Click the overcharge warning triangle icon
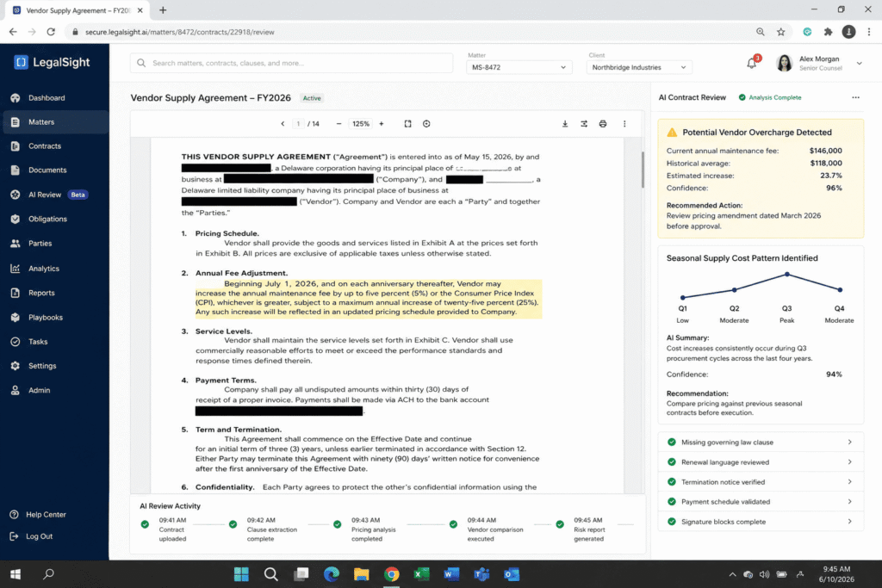The width and height of the screenshot is (882, 588). 672,132
